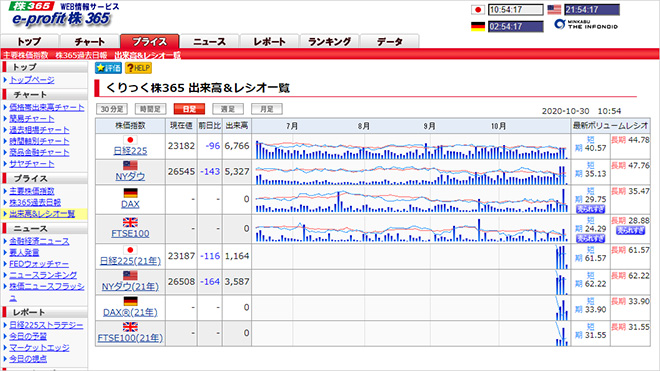The image size is (660, 371).
Task: Select the 日足 timeframe button
Action: (x=189, y=109)
